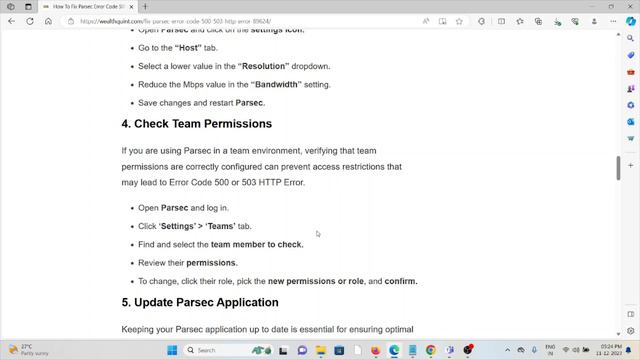Open workspaces icon in title bar
640x360 pixels.
coord(11,7)
